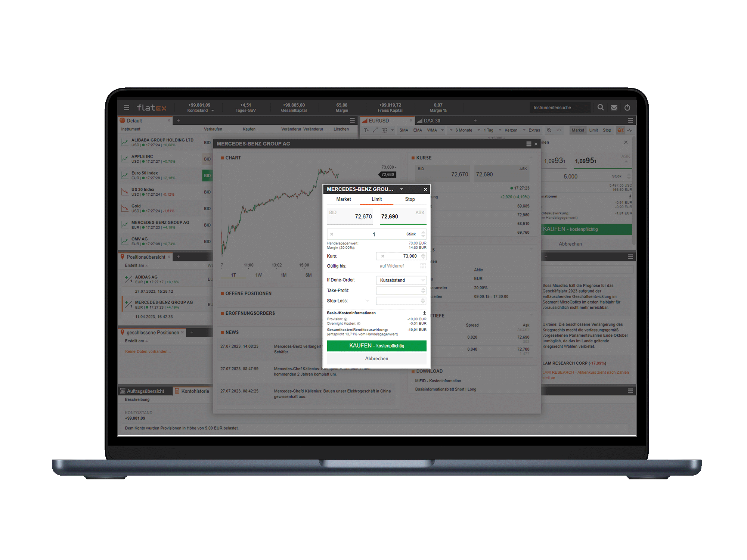Clear the quantity field with its x icon
This screenshot has width=747, height=560.
332,234
